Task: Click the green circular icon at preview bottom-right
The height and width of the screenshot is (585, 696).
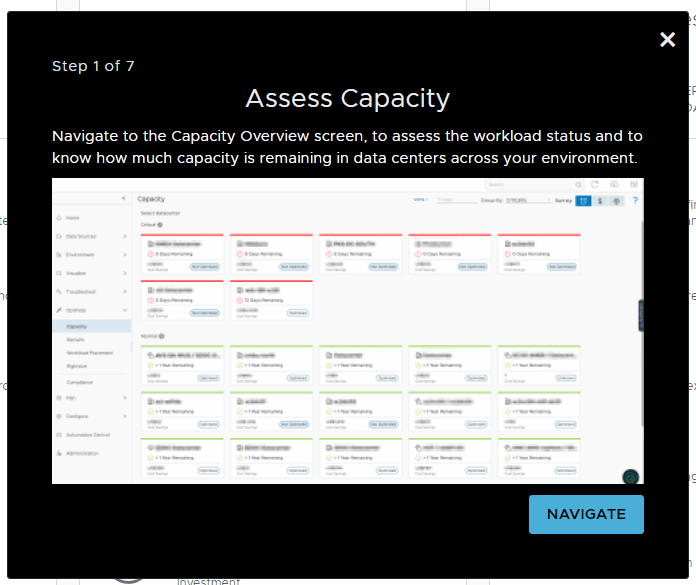Action: 630,477
